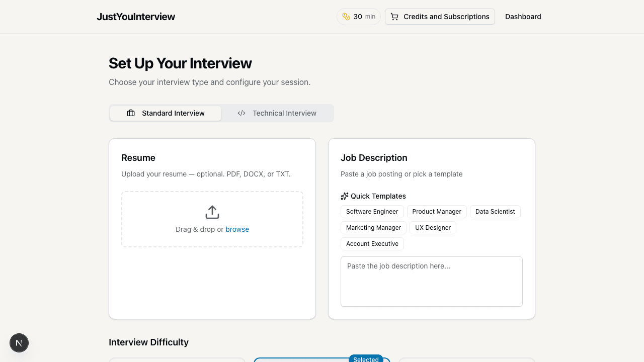The width and height of the screenshot is (644, 362).
Task: Click inside the job description text box
Action: [x=431, y=282]
